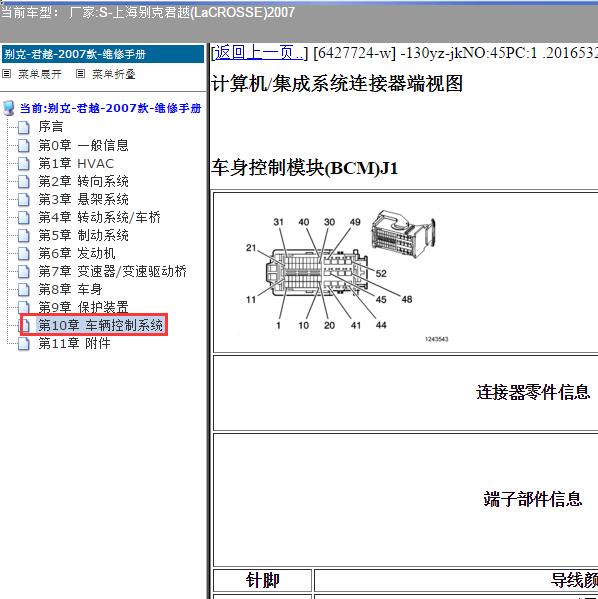Viewport: 598px width, 599px height.
Task: Open 第6章 发动机 chapter
Action: click(77, 253)
